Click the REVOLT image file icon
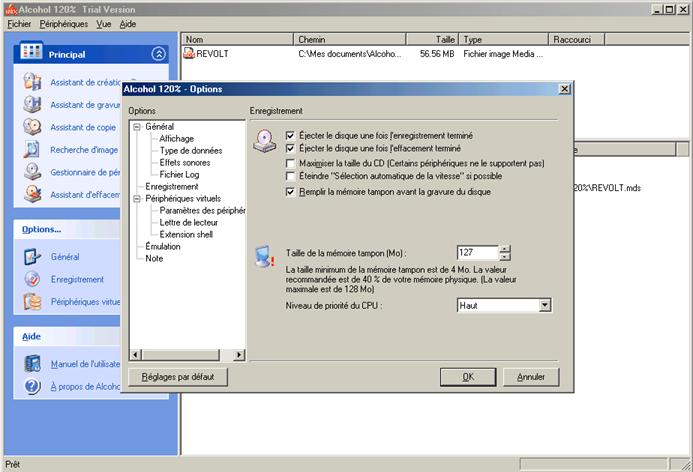The width and height of the screenshot is (693, 472). click(189, 53)
